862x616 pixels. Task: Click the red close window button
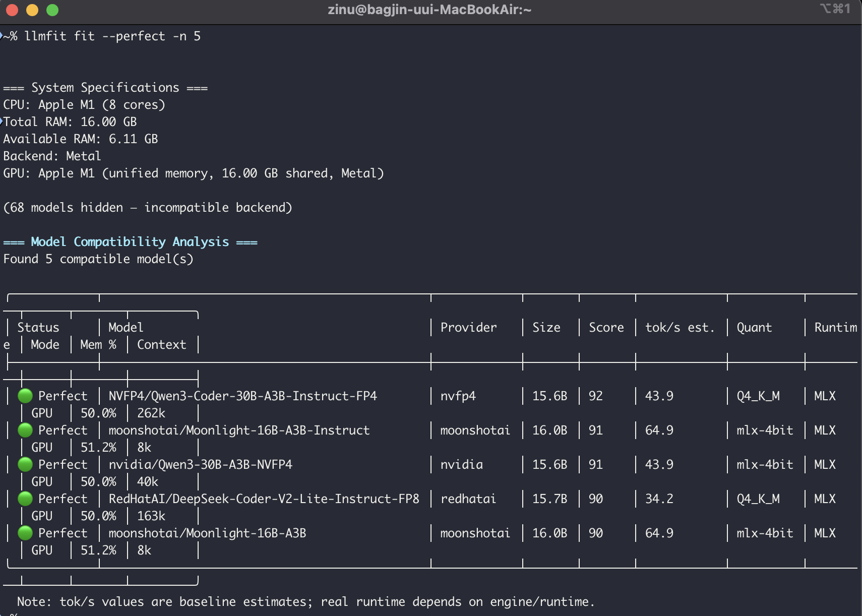12,10
